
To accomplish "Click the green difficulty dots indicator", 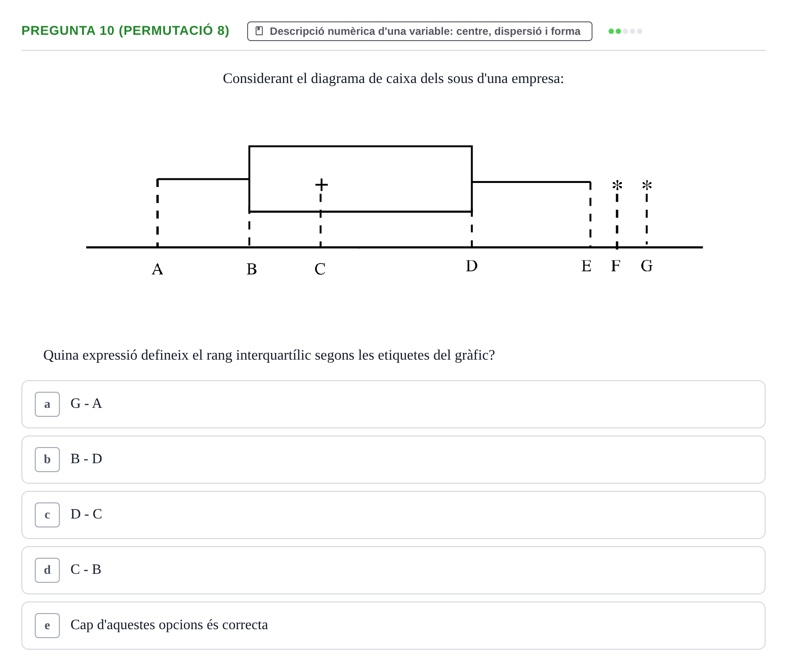I will pos(625,31).
